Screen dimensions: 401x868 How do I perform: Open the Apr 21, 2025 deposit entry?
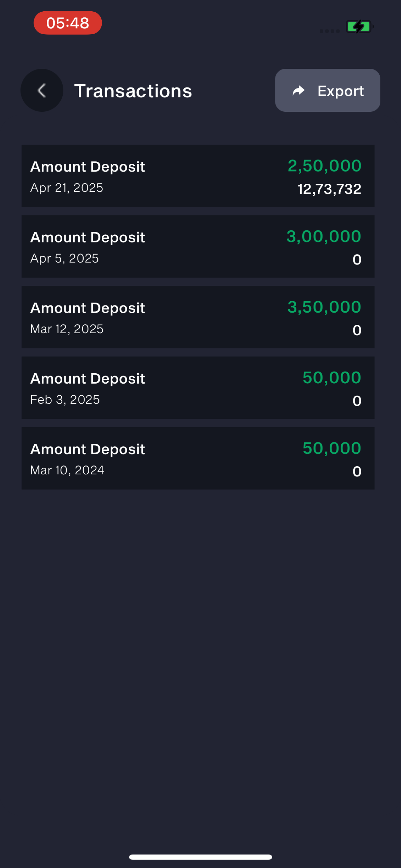[x=198, y=176]
